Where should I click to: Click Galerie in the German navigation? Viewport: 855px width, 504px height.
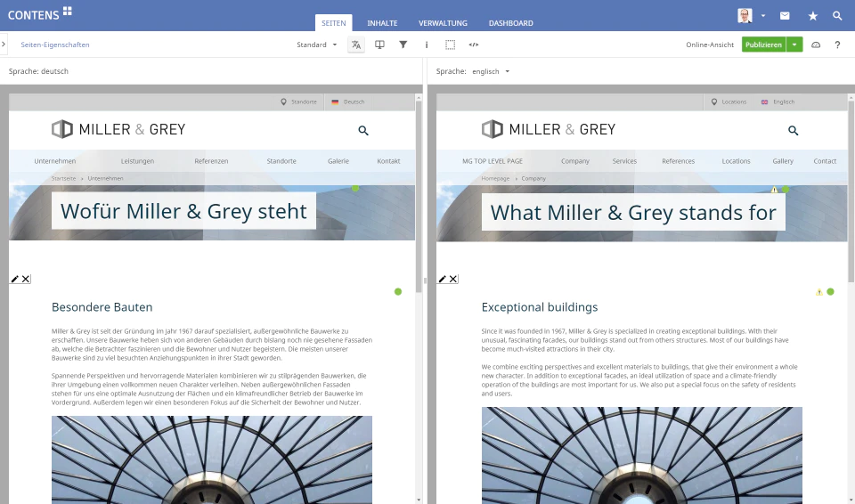[338, 161]
